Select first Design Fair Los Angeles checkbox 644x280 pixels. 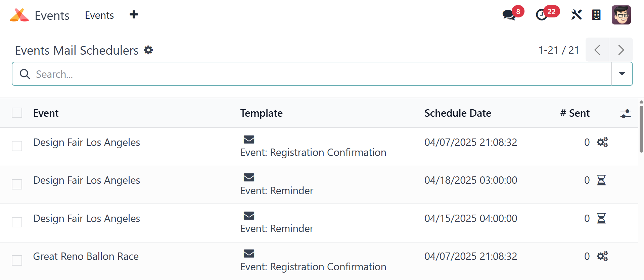click(17, 146)
